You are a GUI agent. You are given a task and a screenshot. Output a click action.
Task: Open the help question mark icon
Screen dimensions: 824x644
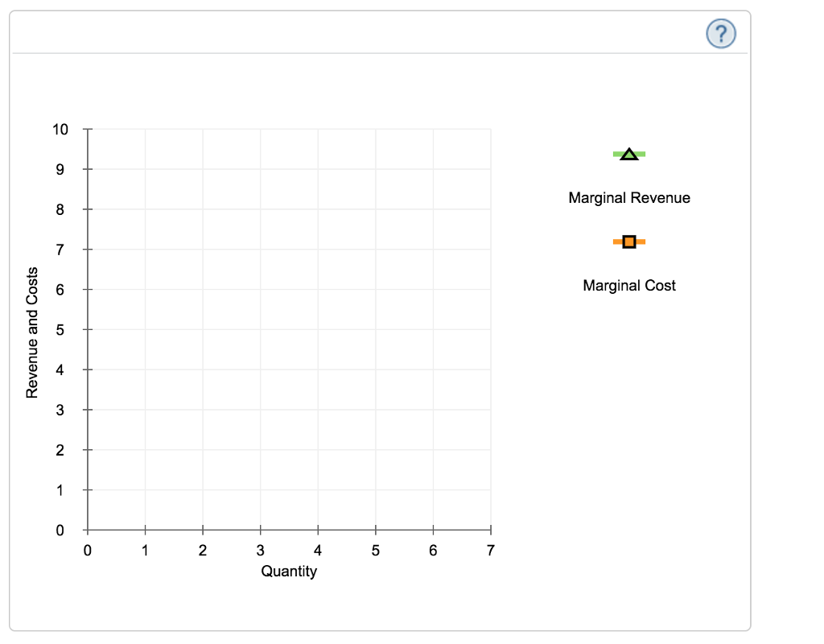click(721, 33)
